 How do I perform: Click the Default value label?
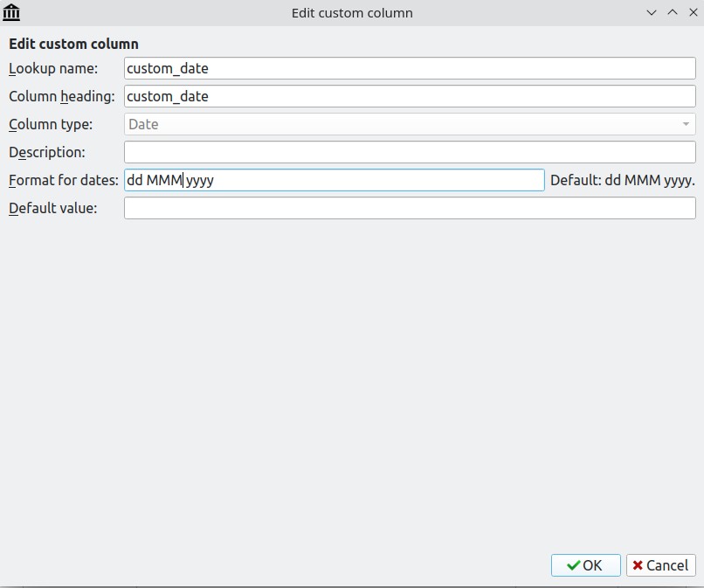[53, 209]
